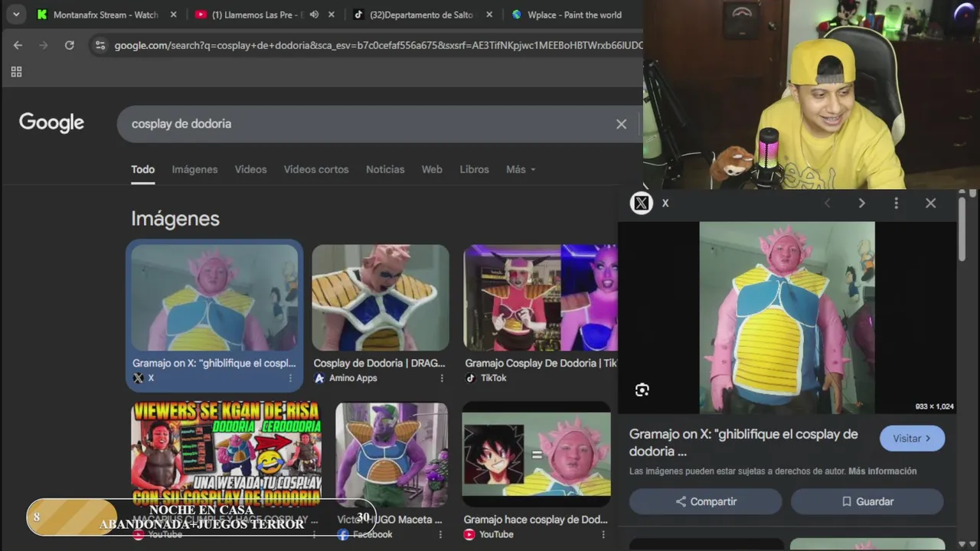
Task: Clear the search query with the X
Action: [621, 124]
